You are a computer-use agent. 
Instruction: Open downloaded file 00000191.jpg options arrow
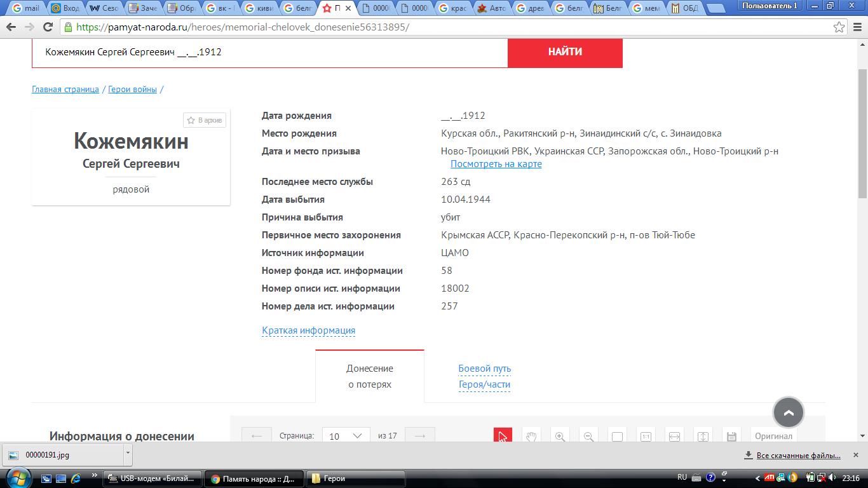tap(128, 454)
